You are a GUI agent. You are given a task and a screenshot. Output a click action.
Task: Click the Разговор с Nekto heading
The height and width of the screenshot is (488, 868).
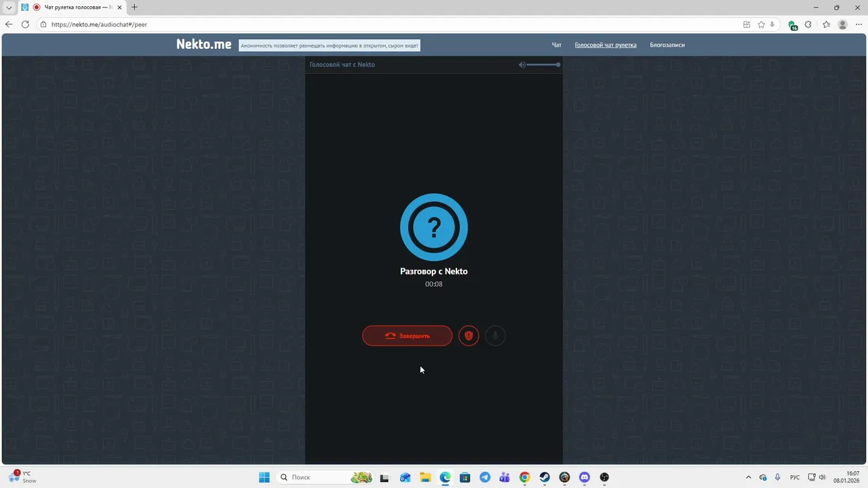pos(434,271)
